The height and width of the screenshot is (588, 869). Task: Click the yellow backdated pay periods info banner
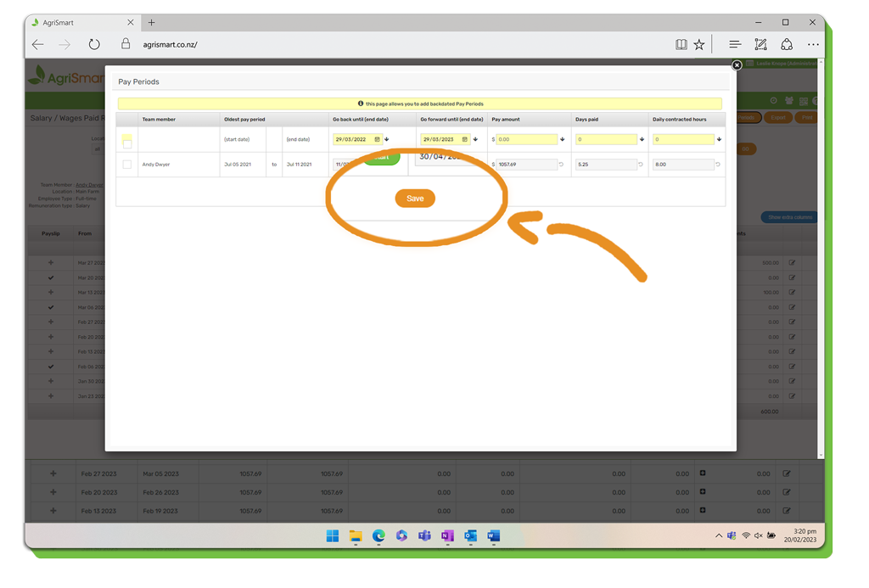[420, 104]
